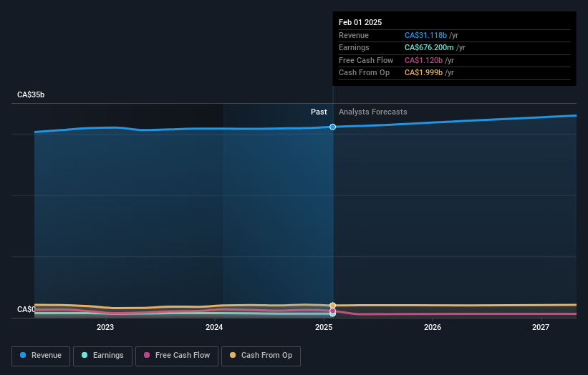The image size is (588, 375).
Task: Click the Earnings row label in tooltip
Action: [x=354, y=47]
